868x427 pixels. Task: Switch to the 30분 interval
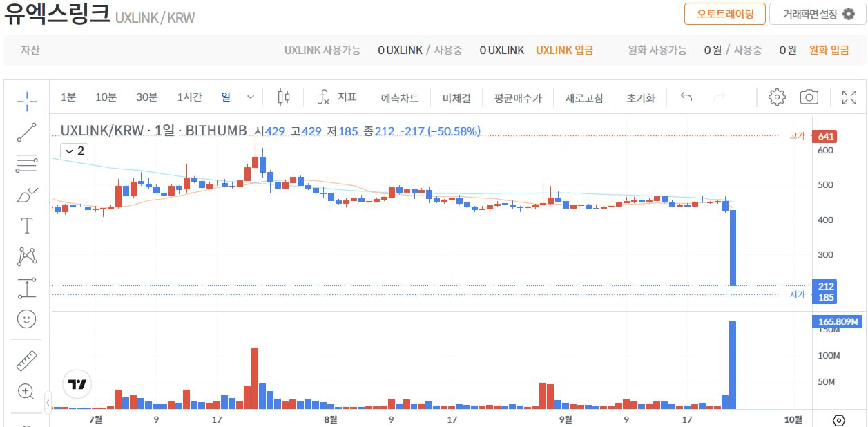tap(147, 97)
